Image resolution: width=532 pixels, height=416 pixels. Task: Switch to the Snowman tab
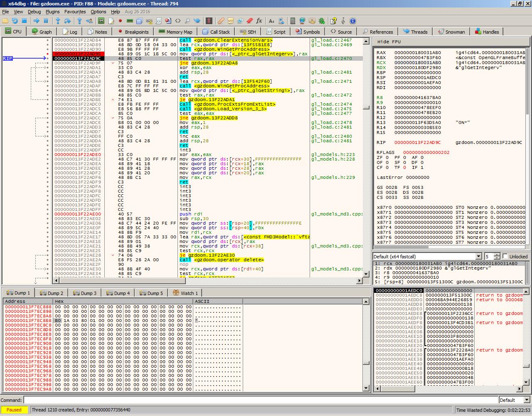click(451, 32)
